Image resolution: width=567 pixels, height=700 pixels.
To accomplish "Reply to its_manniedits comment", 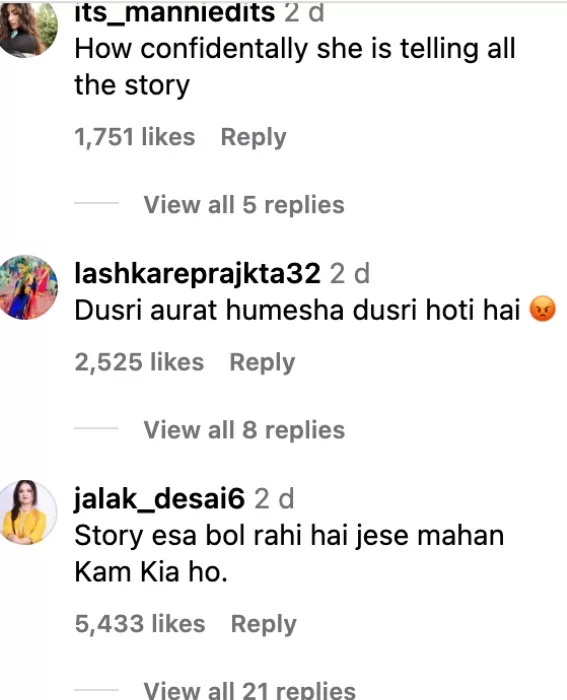I will (x=254, y=137).
